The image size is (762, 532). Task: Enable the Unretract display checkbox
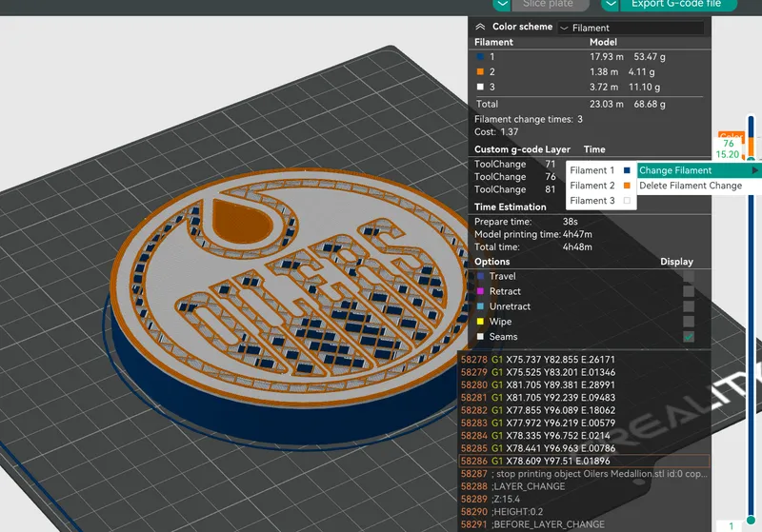pyautogui.click(x=688, y=306)
